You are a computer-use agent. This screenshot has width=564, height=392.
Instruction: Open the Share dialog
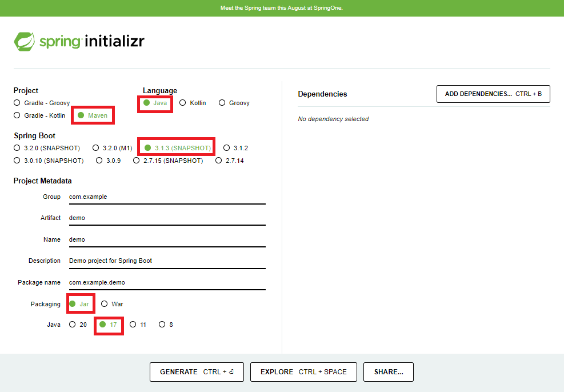pos(389,372)
